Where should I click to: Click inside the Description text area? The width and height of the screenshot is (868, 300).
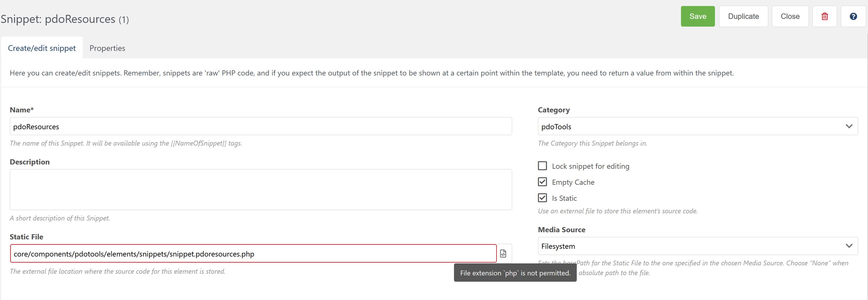(261, 190)
